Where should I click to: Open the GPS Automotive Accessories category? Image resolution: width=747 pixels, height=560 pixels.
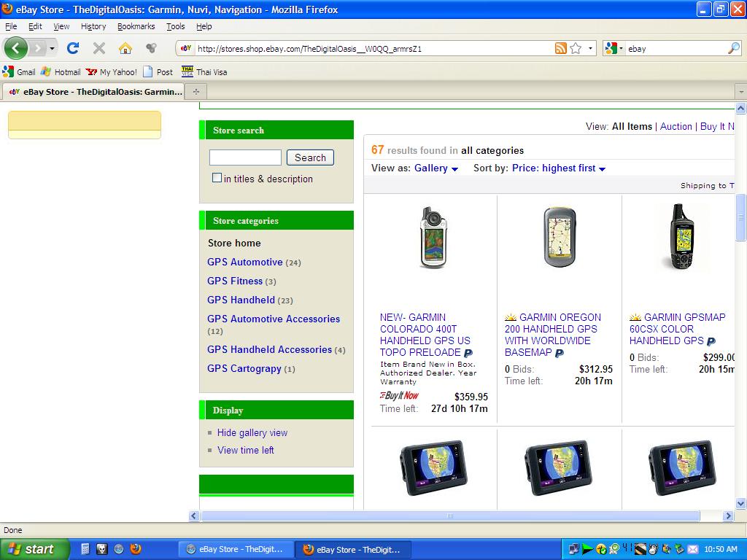tap(274, 319)
